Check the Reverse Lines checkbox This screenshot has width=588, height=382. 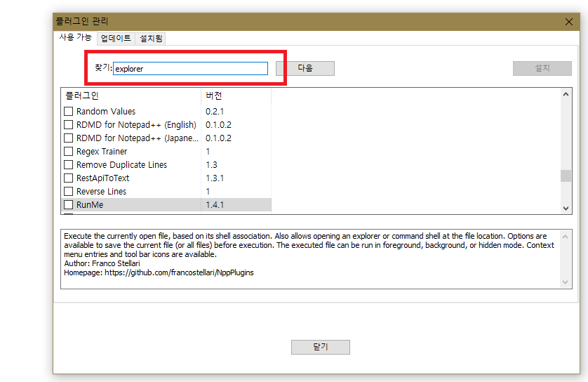(68, 192)
